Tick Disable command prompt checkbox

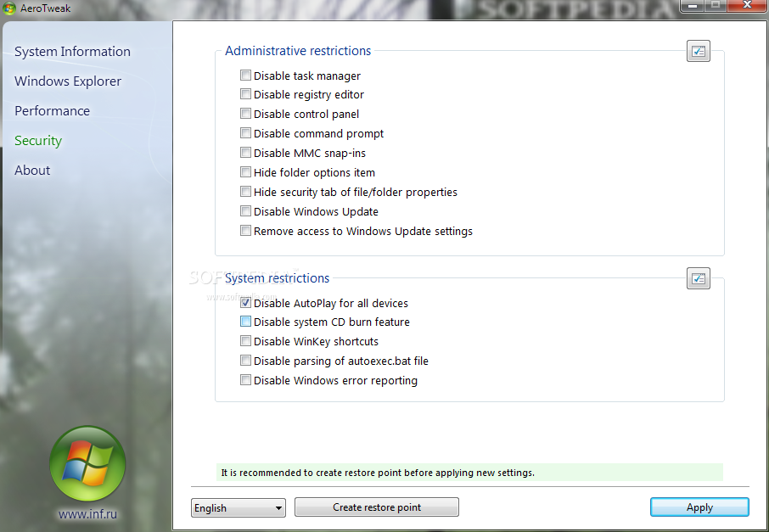pyautogui.click(x=245, y=133)
